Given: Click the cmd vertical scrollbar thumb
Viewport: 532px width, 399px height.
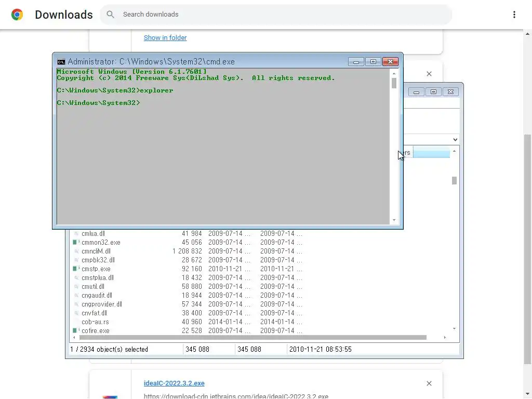Looking at the screenshot, I should (394, 83).
